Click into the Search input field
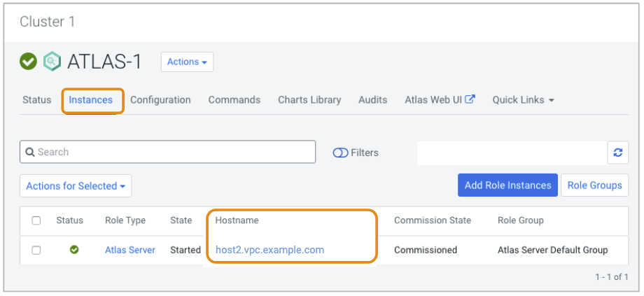This screenshot has width=644, height=296. [x=175, y=152]
